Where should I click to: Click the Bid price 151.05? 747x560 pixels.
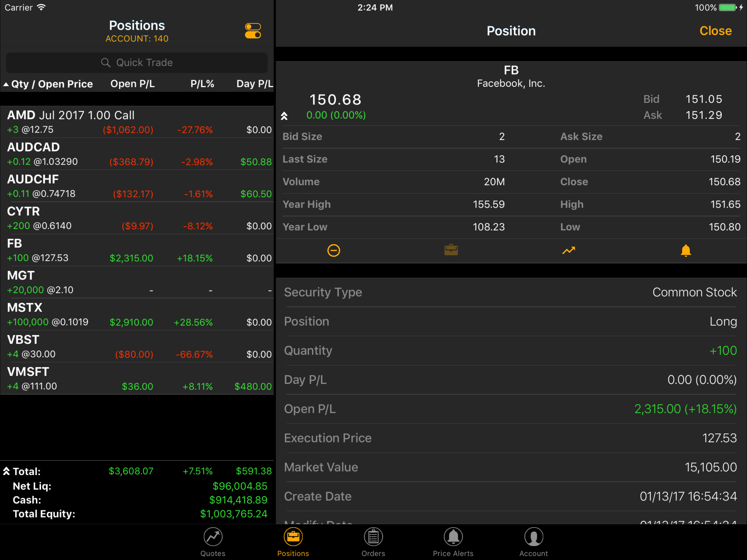tap(704, 99)
